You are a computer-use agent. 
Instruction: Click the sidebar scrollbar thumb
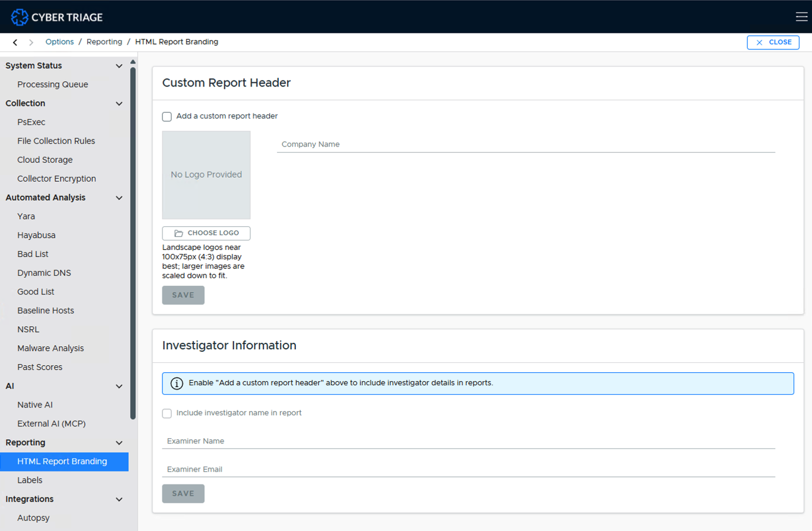click(x=133, y=243)
